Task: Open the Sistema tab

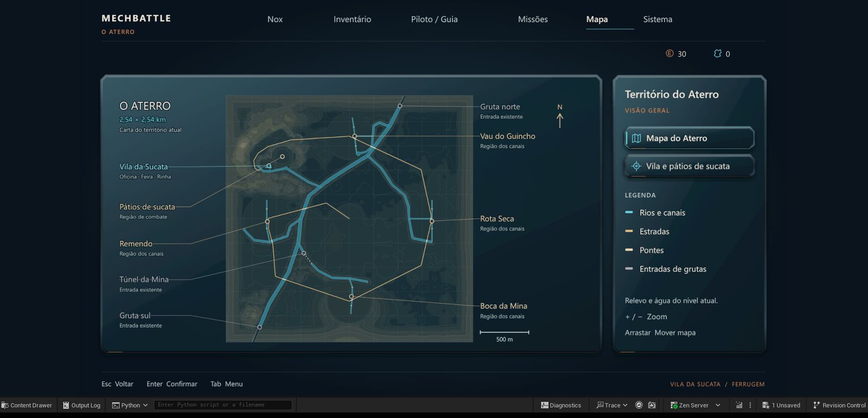Action: coord(658,19)
